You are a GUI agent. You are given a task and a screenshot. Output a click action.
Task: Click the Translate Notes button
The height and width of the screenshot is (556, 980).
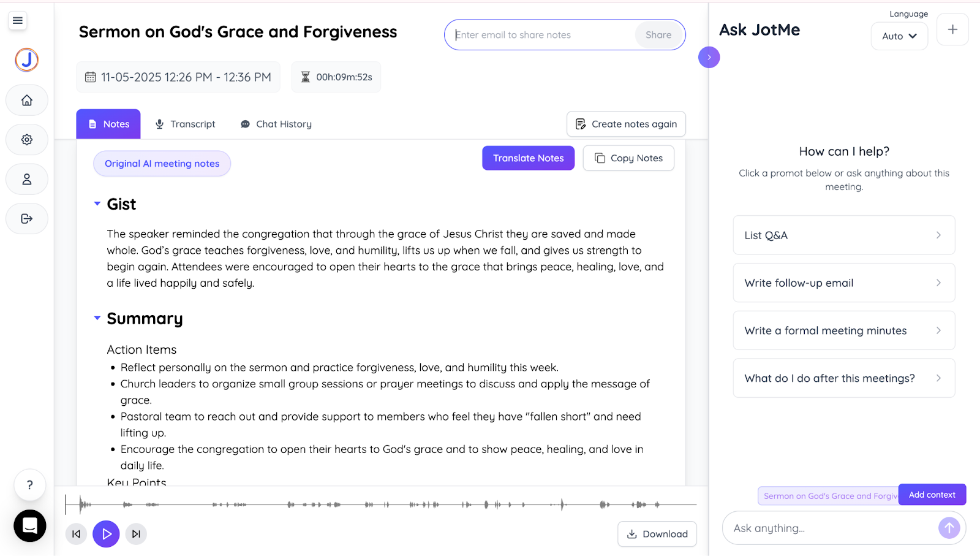(x=528, y=158)
